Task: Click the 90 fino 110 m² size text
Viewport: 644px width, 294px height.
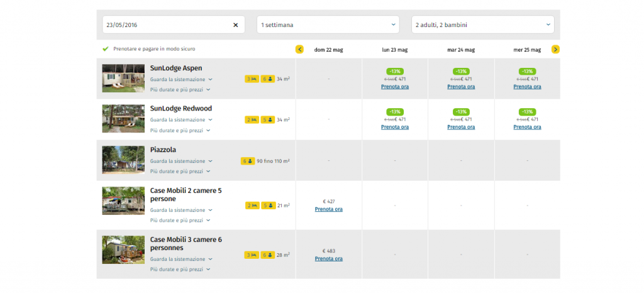Action: pyautogui.click(x=273, y=161)
